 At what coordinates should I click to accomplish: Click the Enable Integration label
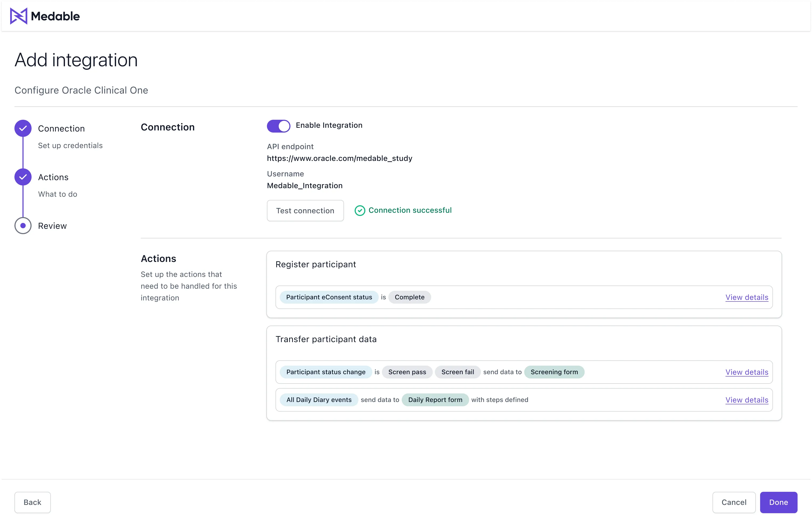pyautogui.click(x=329, y=125)
